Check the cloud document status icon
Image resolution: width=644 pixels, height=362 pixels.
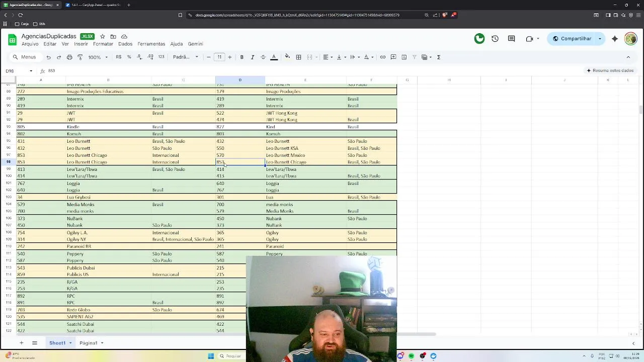[x=124, y=37]
